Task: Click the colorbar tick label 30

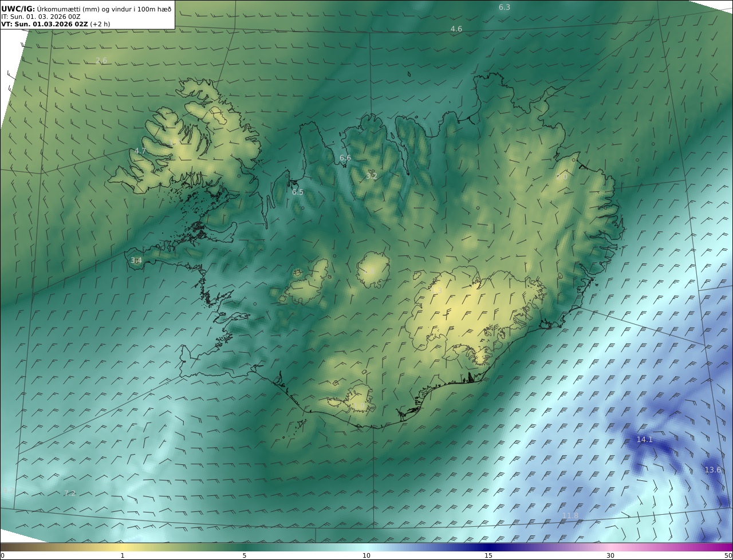Action: [x=610, y=555]
